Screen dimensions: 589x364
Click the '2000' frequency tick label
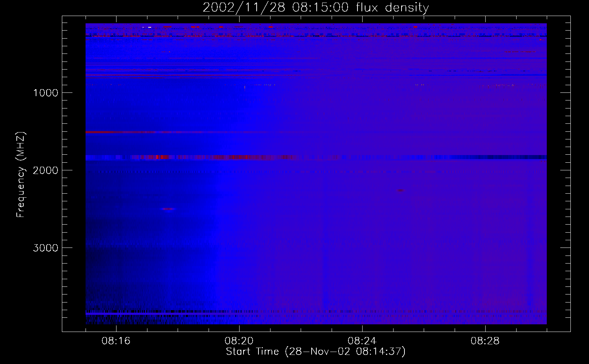click(x=46, y=170)
